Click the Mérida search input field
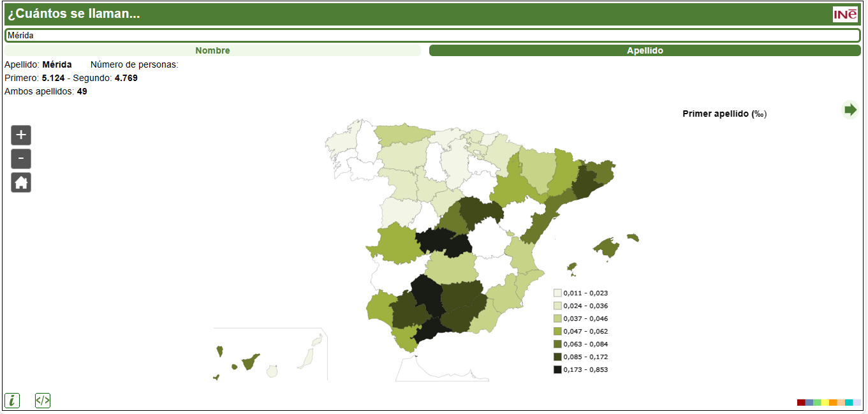 tap(432, 36)
